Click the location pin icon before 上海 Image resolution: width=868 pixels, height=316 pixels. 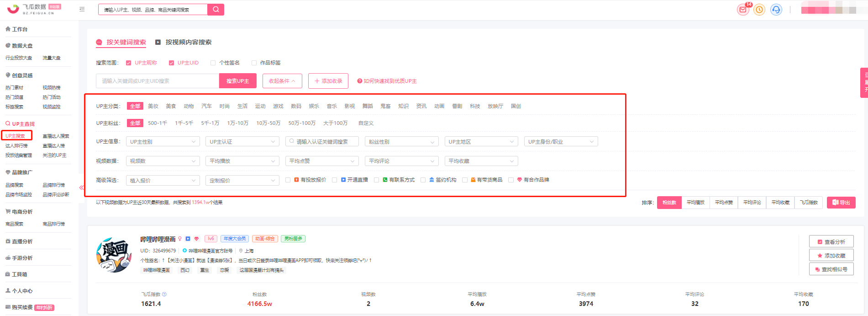241,251
